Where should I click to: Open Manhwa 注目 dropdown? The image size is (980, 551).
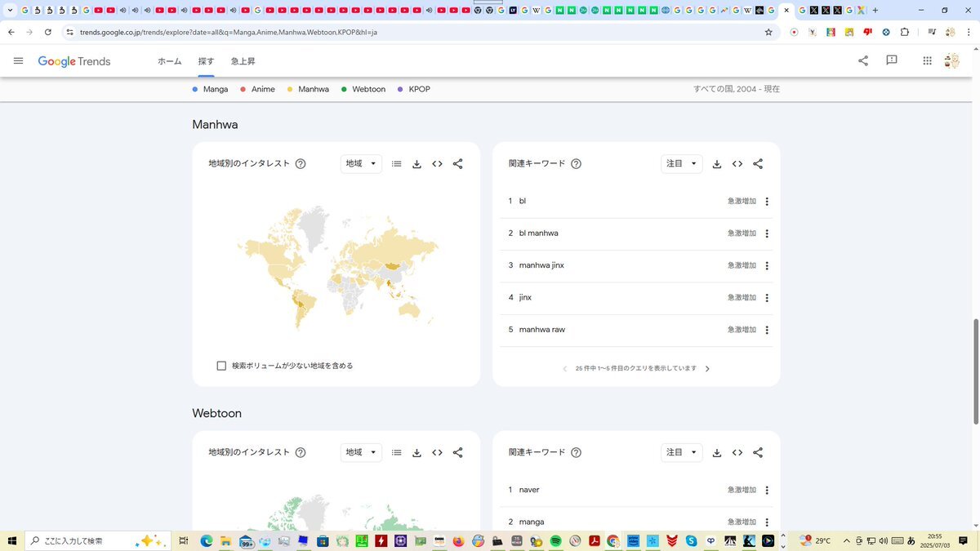tap(681, 163)
